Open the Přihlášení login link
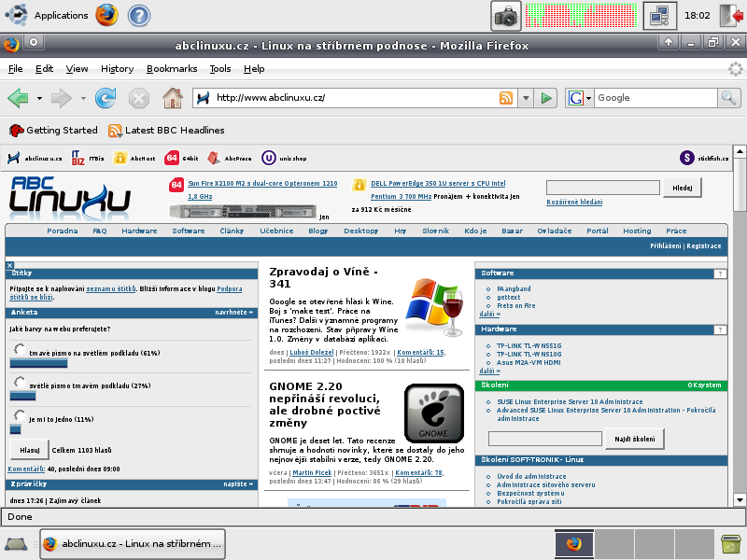The height and width of the screenshot is (560, 747). tap(665, 245)
